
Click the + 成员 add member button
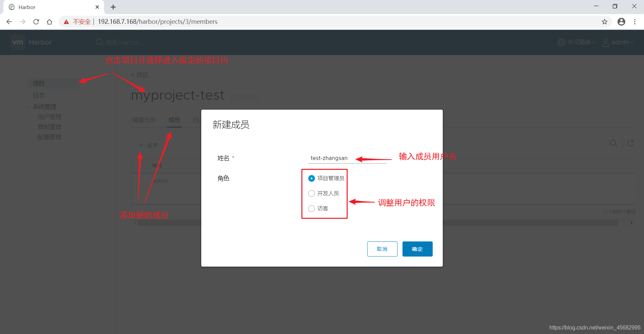(x=148, y=145)
